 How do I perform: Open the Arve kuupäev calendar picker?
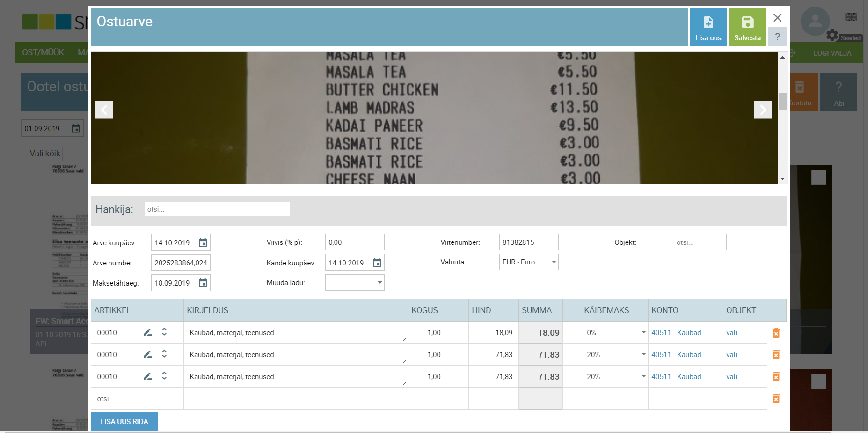point(203,242)
